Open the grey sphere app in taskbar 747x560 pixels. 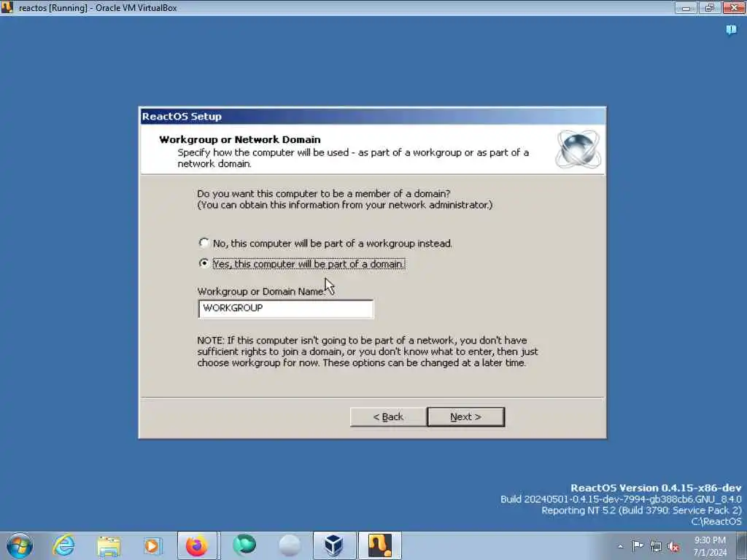[289, 545]
